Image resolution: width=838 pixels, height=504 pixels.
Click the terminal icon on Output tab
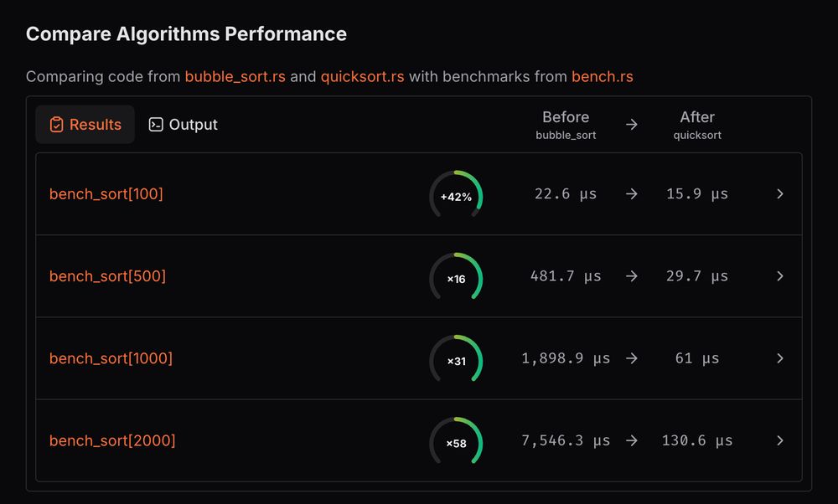[156, 125]
